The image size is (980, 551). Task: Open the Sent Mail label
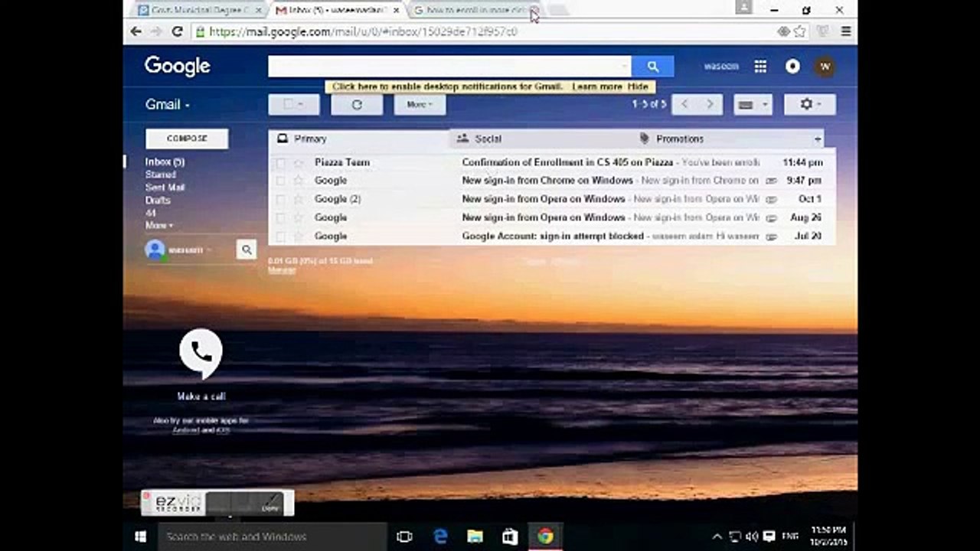click(x=165, y=187)
